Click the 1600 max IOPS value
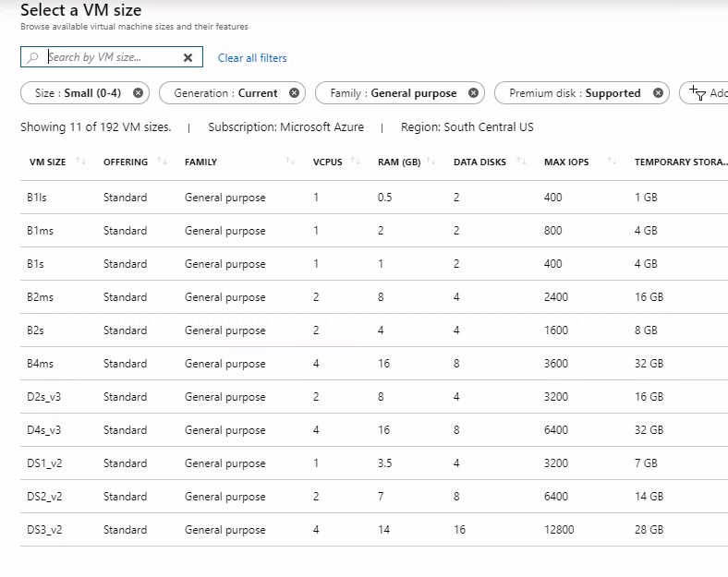728x577 pixels. pos(556,331)
